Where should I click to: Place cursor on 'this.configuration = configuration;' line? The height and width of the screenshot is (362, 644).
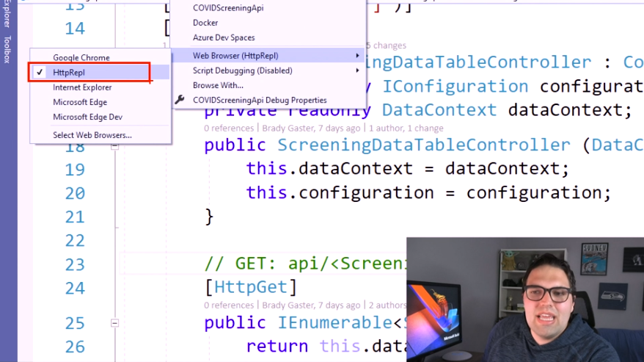(428, 192)
